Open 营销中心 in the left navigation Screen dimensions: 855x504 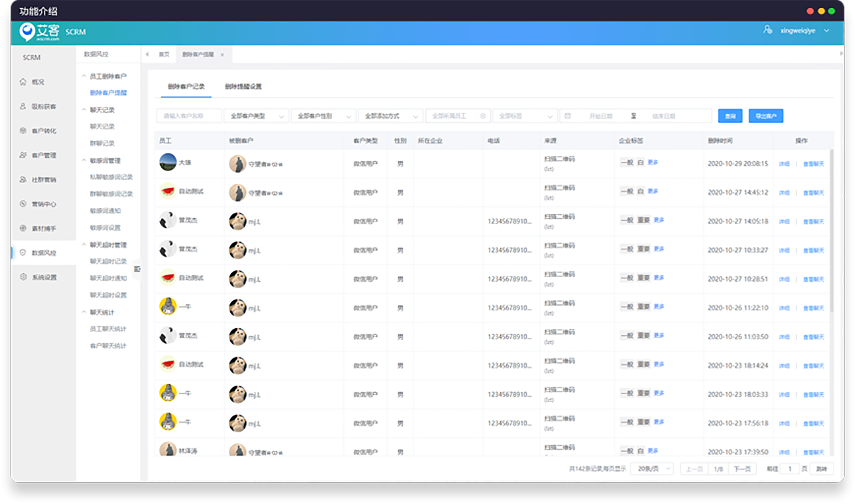click(x=43, y=204)
